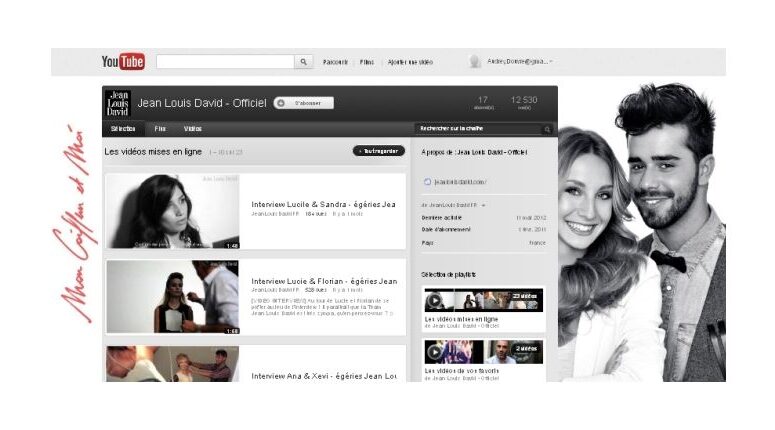Click the À propos de Jean Louis David heading
The width and height of the screenshot is (775, 430).
pos(474,152)
